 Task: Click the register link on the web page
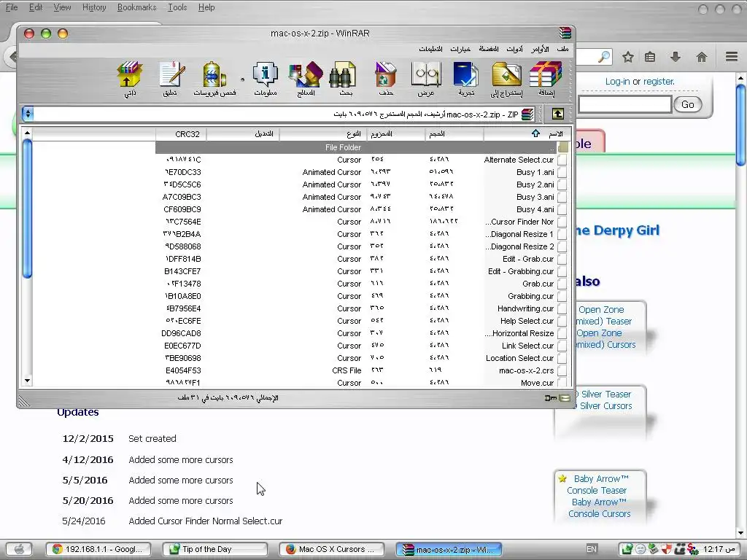(x=659, y=82)
